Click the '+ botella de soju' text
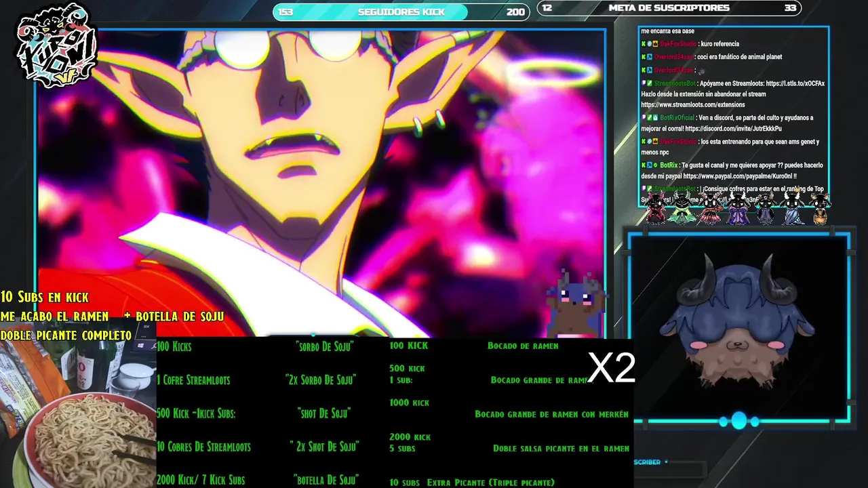The width and height of the screenshot is (868, 488). (174, 317)
